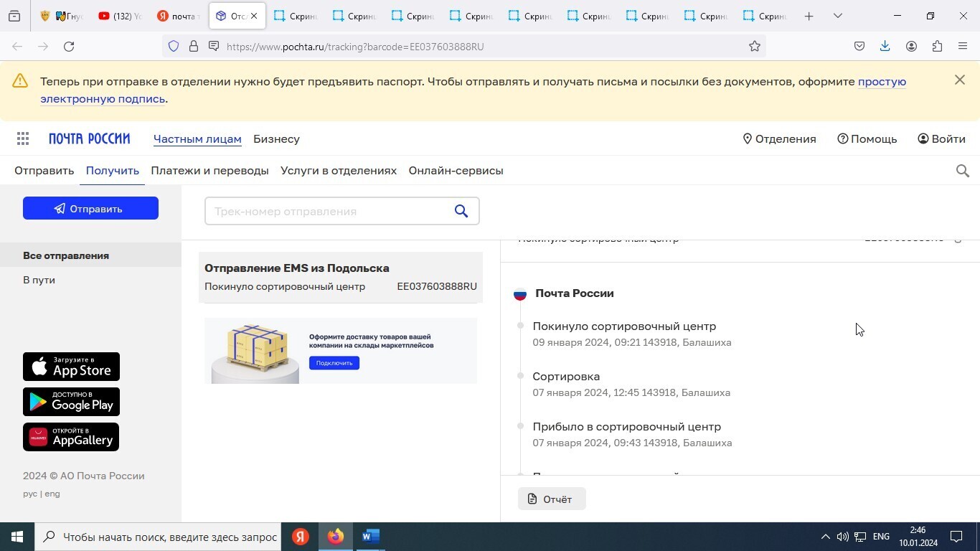Reload the page in Firefox
This screenshot has height=551, width=980.
pos(69,47)
